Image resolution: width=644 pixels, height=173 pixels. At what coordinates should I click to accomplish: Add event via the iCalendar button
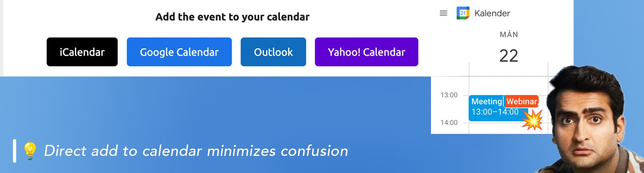(x=82, y=52)
